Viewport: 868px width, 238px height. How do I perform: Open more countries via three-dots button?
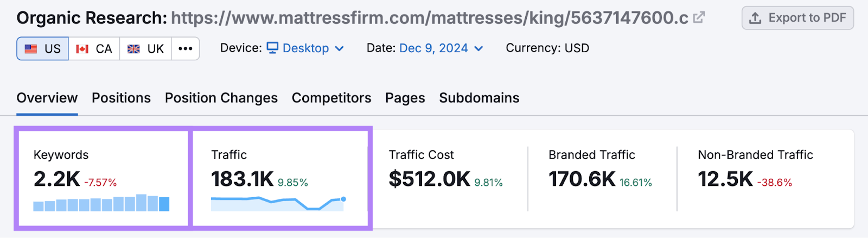pyautogui.click(x=186, y=49)
